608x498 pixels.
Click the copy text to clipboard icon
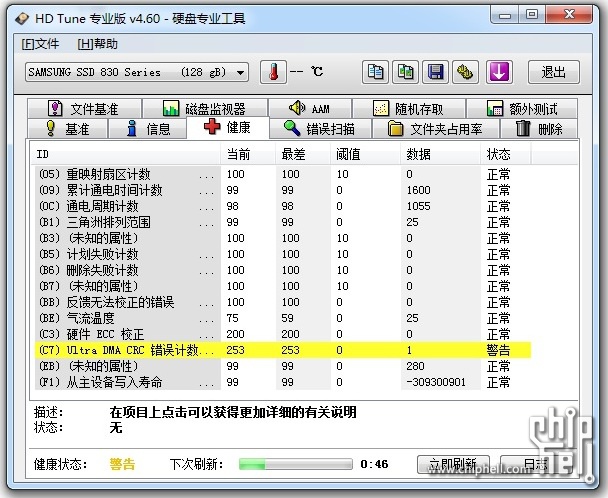click(x=376, y=72)
